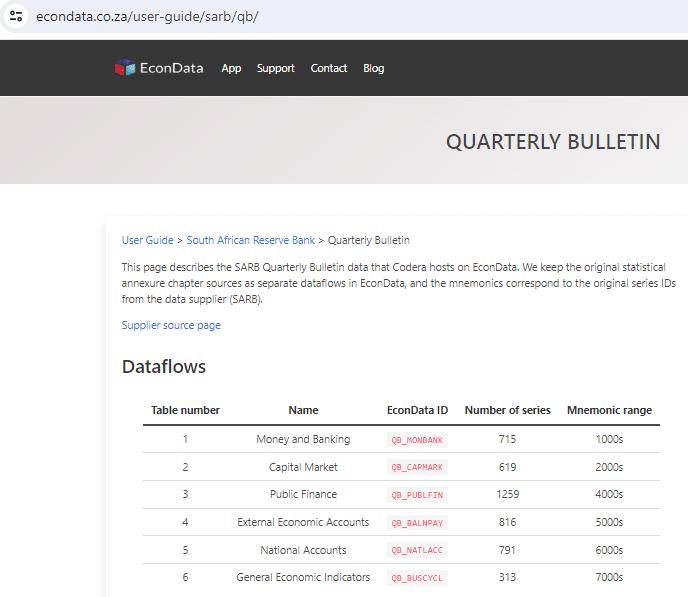
Task: Click the EconData cube logo
Action: [x=125, y=68]
